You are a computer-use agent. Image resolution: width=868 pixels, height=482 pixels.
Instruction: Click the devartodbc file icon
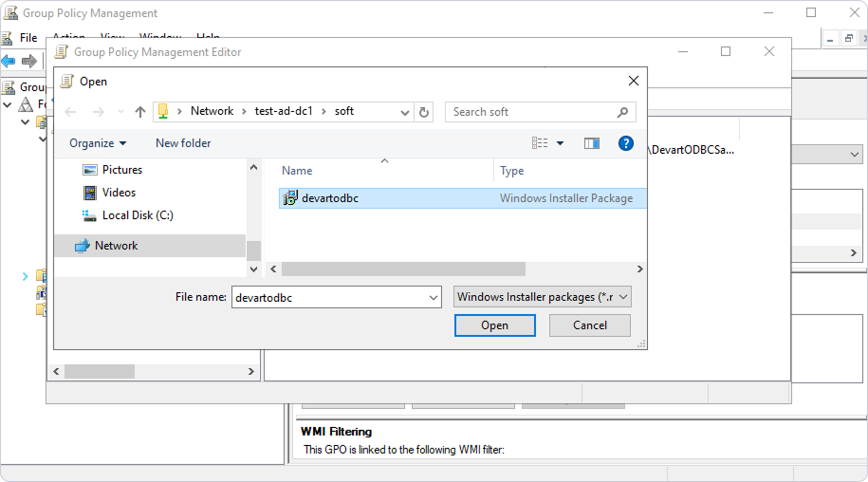pyautogui.click(x=290, y=198)
